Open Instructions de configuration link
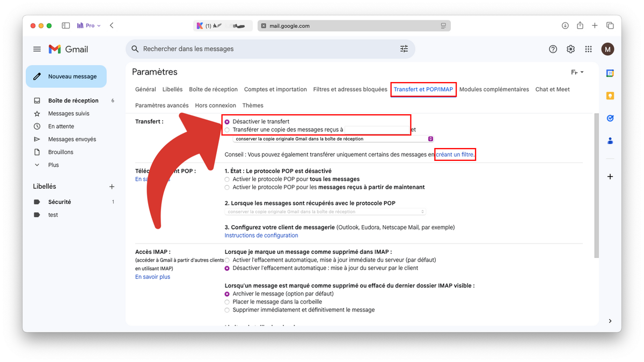644x362 pixels. tap(261, 235)
